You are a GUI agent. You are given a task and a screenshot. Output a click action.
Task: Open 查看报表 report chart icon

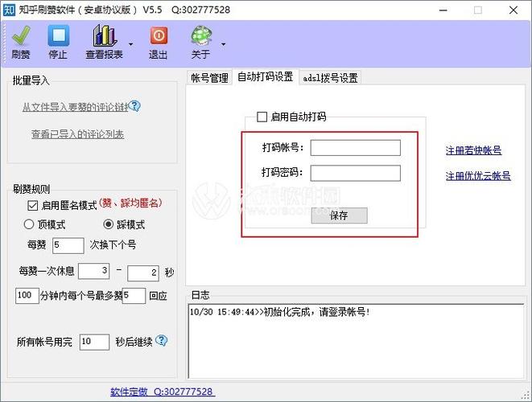pos(105,35)
